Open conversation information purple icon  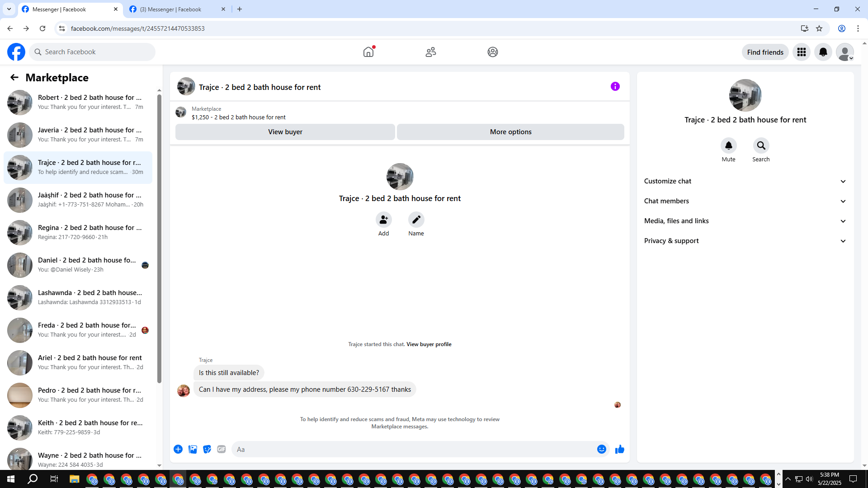click(x=615, y=86)
